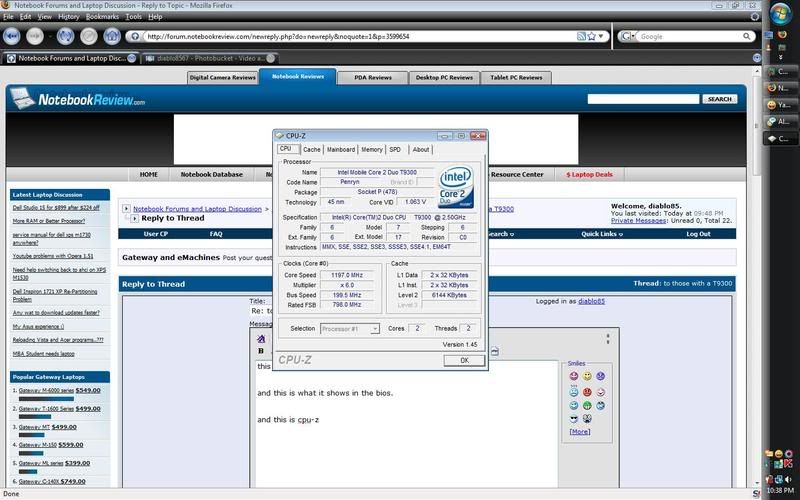Open the Edit menu
Viewport: 800px width, 500px height.
[25, 16]
